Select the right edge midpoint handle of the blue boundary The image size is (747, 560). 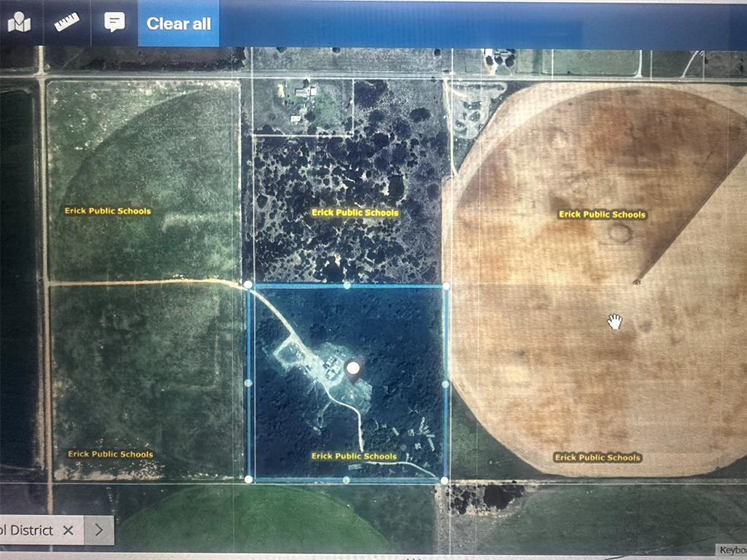click(x=445, y=384)
